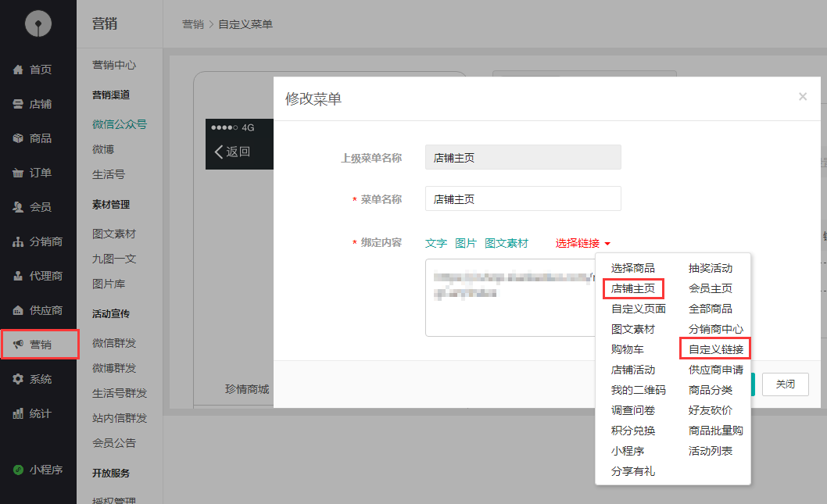Click the green 小程序 icon
The width and height of the screenshot is (827, 504).
(x=18, y=470)
